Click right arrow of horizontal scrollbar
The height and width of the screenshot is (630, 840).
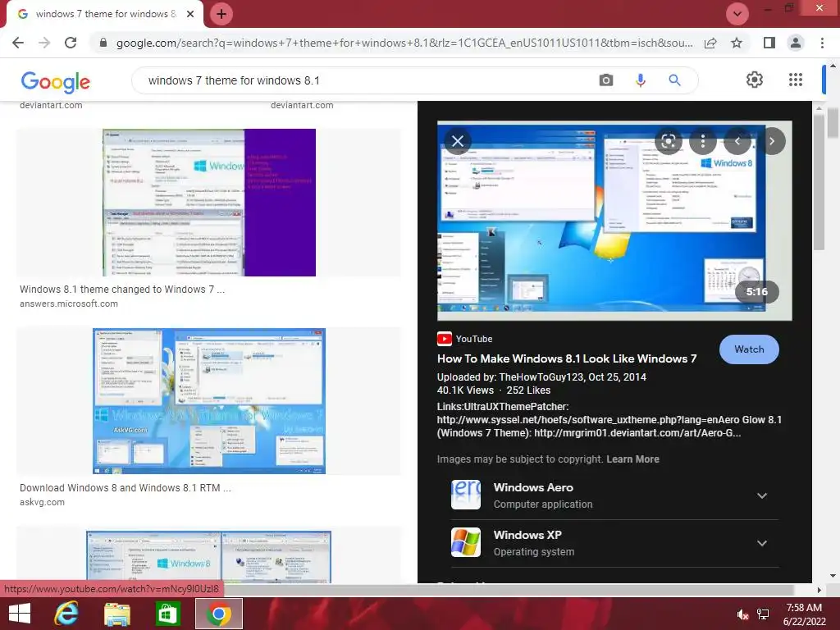[x=819, y=590]
